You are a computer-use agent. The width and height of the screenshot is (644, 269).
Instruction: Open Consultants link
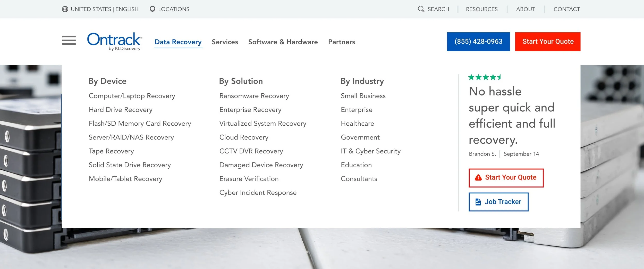tap(359, 179)
